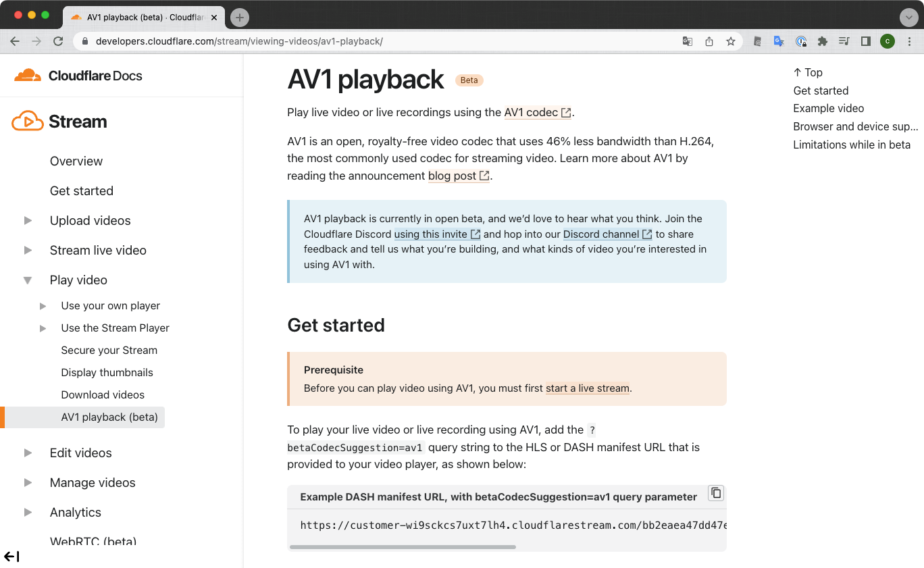This screenshot has height=568, width=924.
Task: Collapse the docs sidebar with the arrow
Action: pyautogui.click(x=11, y=556)
